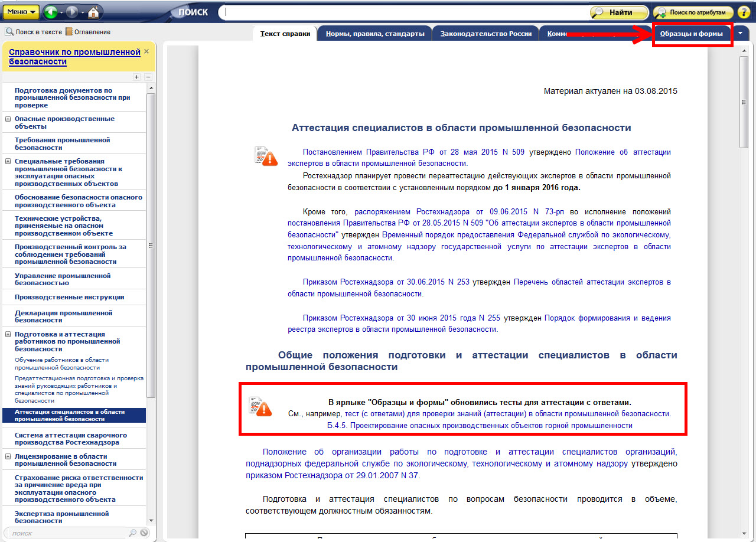Open the tabs overflow dropdown arrow
The height and width of the screenshot is (542, 756).
(741, 34)
